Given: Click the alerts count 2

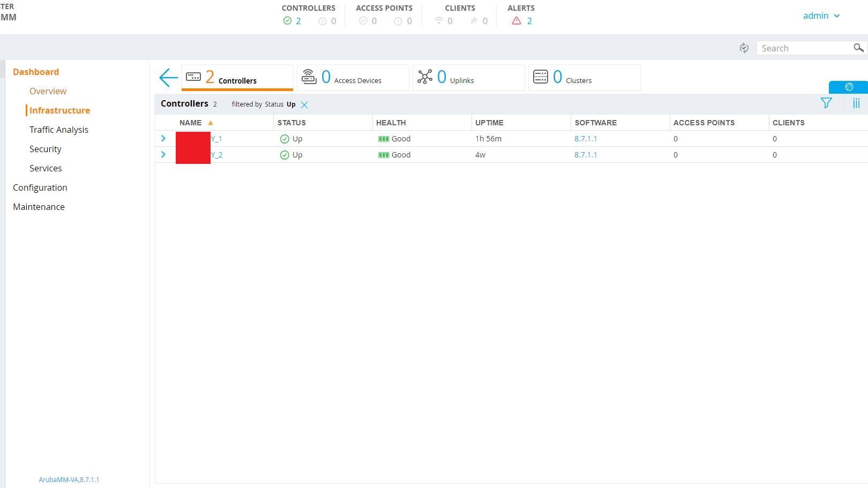Looking at the screenshot, I should pyautogui.click(x=529, y=21).
